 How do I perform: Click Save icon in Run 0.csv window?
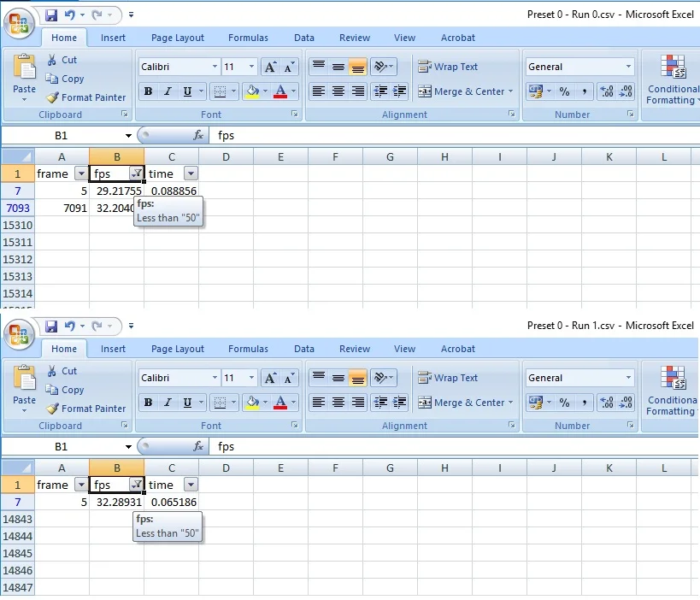[x=51, y=15]
